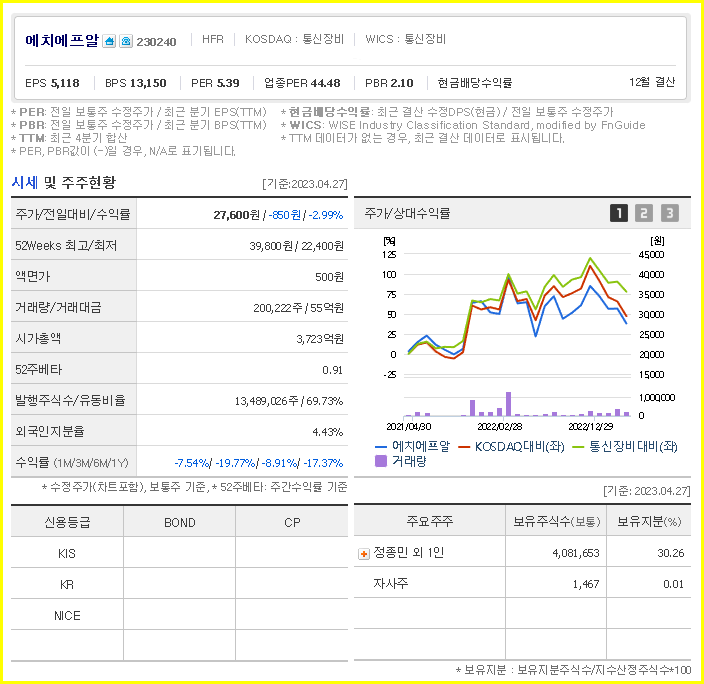Click shares outstanding 13,489,026주 / 69.73%
The height and width of the screenshot is (684, 704).
click(x=289, y=401)
